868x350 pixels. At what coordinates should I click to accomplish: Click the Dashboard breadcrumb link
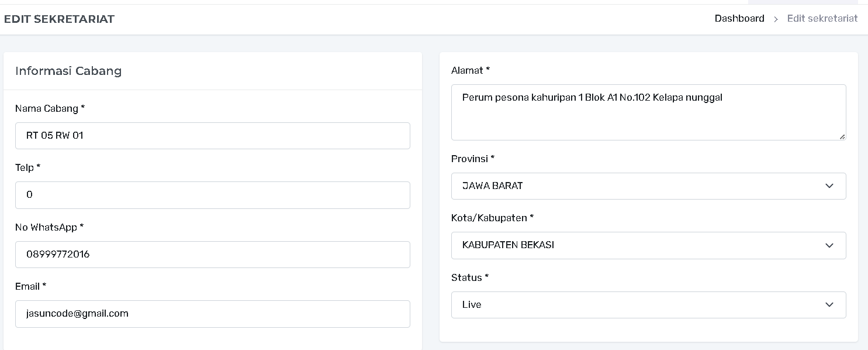tap(739, 18)
